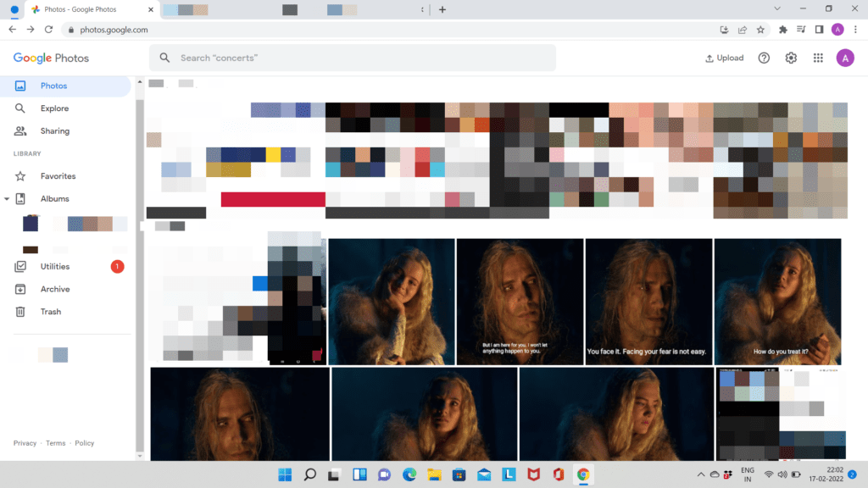Viewport: 868px width, 488px height.
Task: Collapse the Albums tree in sidebar
Action: [8, 198]
